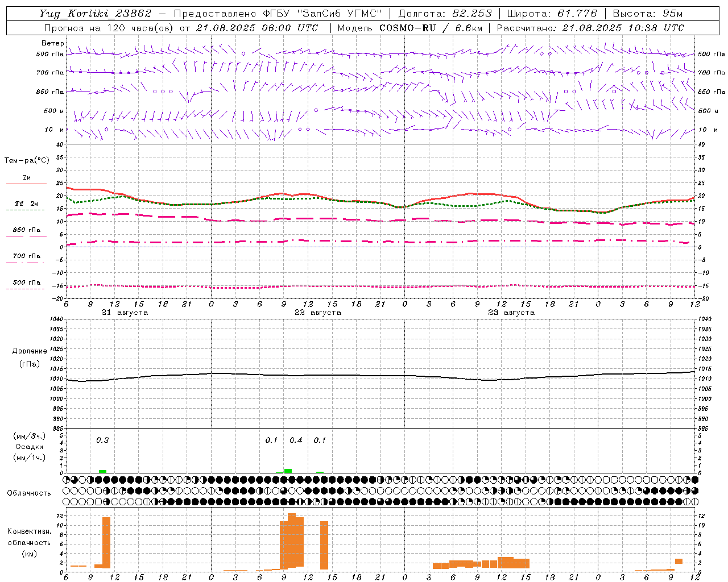Click the Тем-ра(°C) axis title
The width and height of the screenshot is (728, 582).
pyautogui.click(x=27, y=161)
